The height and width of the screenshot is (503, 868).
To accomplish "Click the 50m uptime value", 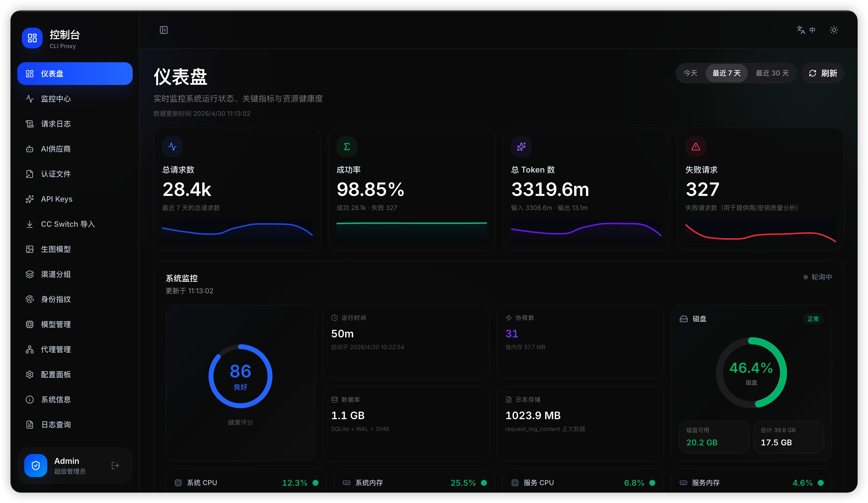I will click(342, 333).
